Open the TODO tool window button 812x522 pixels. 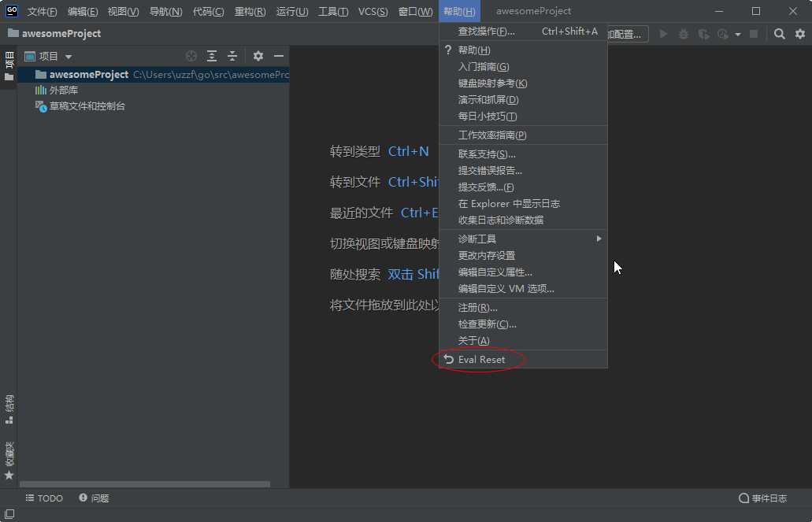(x=44, y=498)
